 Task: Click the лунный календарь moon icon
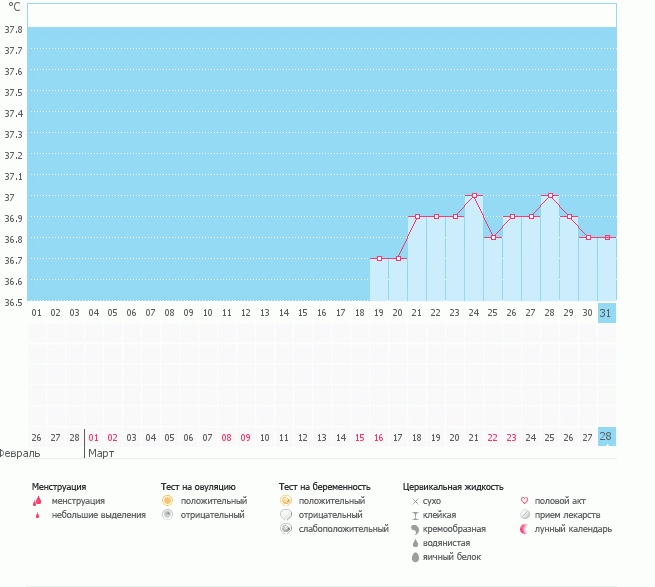(x=524, y=529)
